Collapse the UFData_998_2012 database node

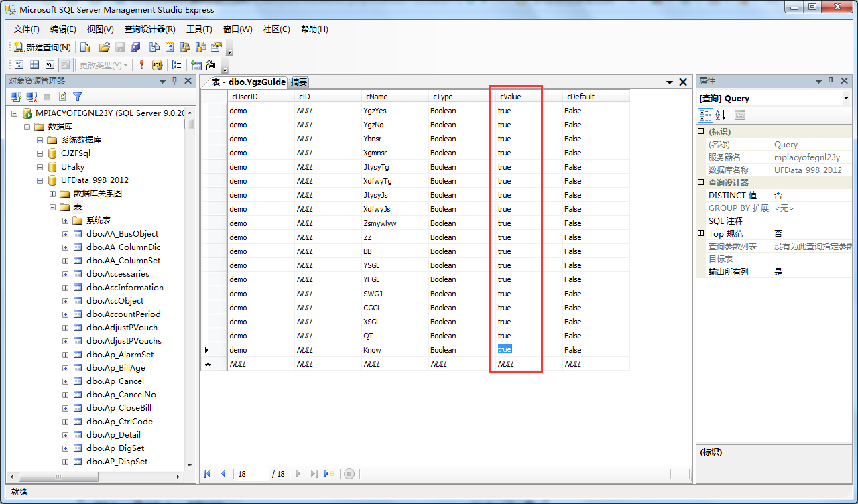click(x=40, y=180)
